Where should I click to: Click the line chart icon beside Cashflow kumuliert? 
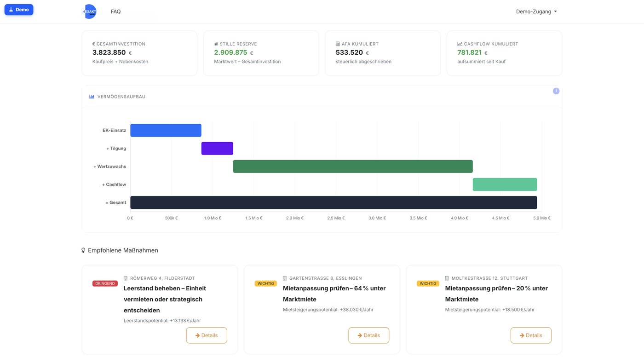tap(460, 44)
